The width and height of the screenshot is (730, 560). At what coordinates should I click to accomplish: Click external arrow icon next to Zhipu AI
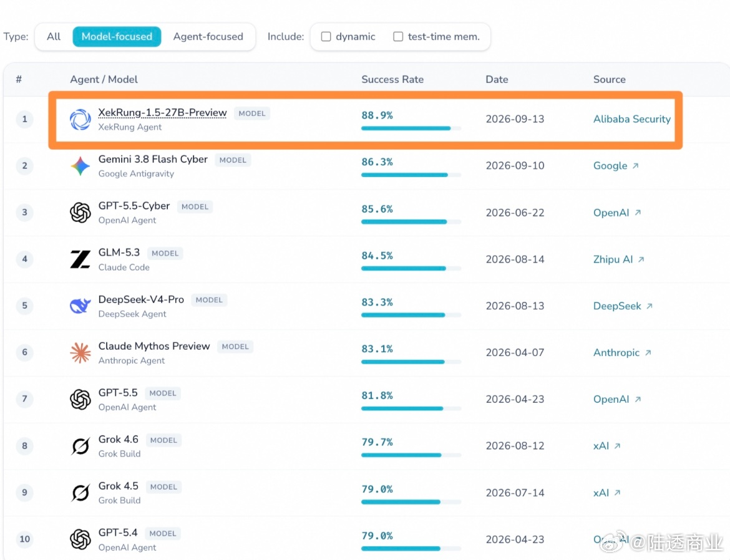[x=641, y=259]
